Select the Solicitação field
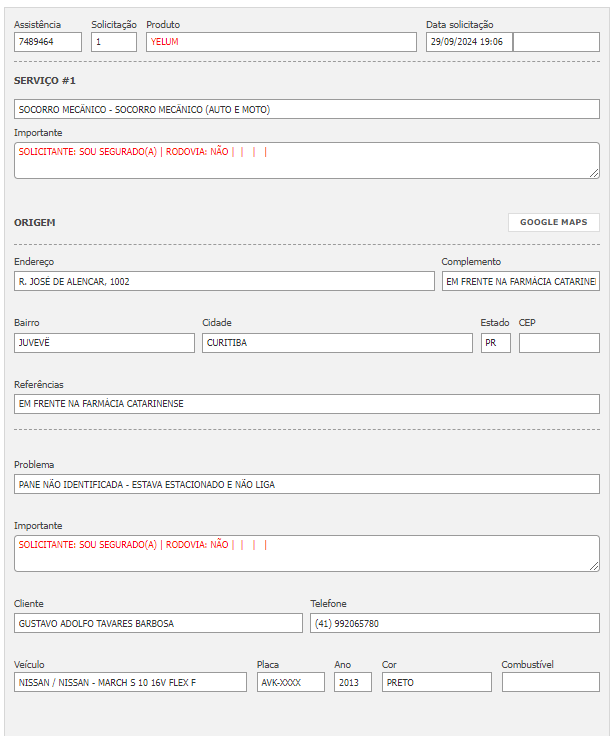This screenshot has width=613, height=736. [113, 42]
